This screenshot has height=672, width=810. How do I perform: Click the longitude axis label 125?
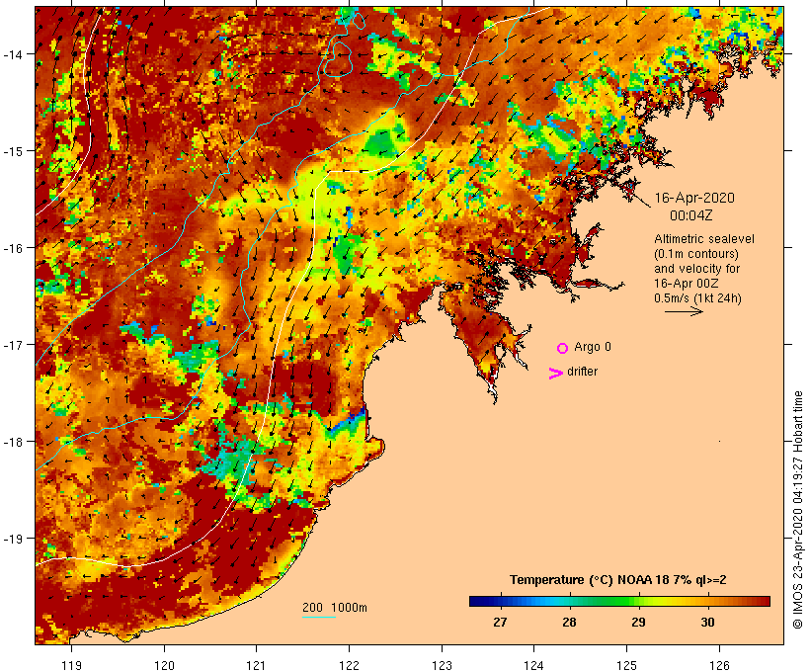[x=626, y=665]
